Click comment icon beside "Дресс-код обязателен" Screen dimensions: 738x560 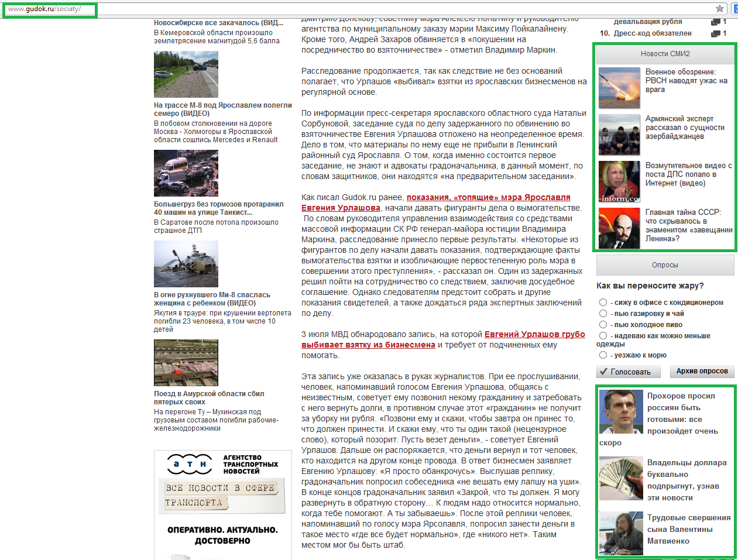pos(715,34)
